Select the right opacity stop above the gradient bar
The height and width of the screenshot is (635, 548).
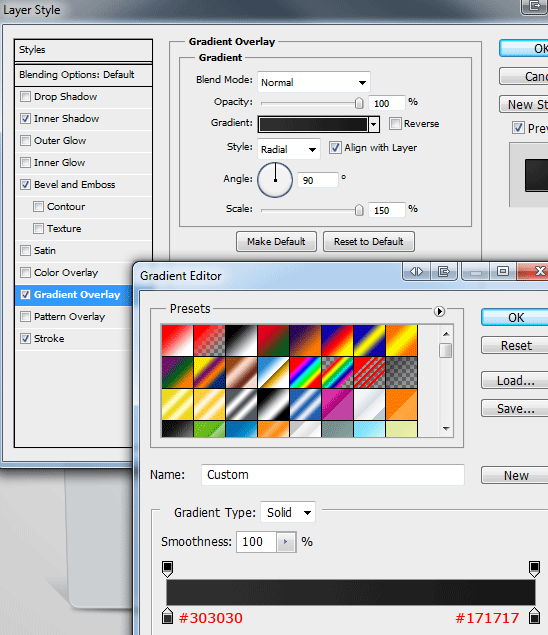point(534,569)
